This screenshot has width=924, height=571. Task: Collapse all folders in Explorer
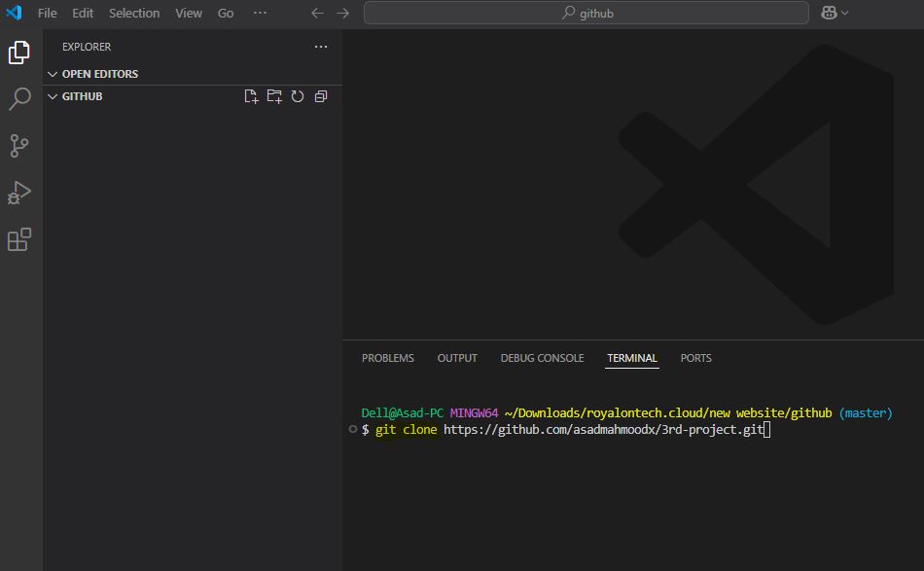[321, 96]
